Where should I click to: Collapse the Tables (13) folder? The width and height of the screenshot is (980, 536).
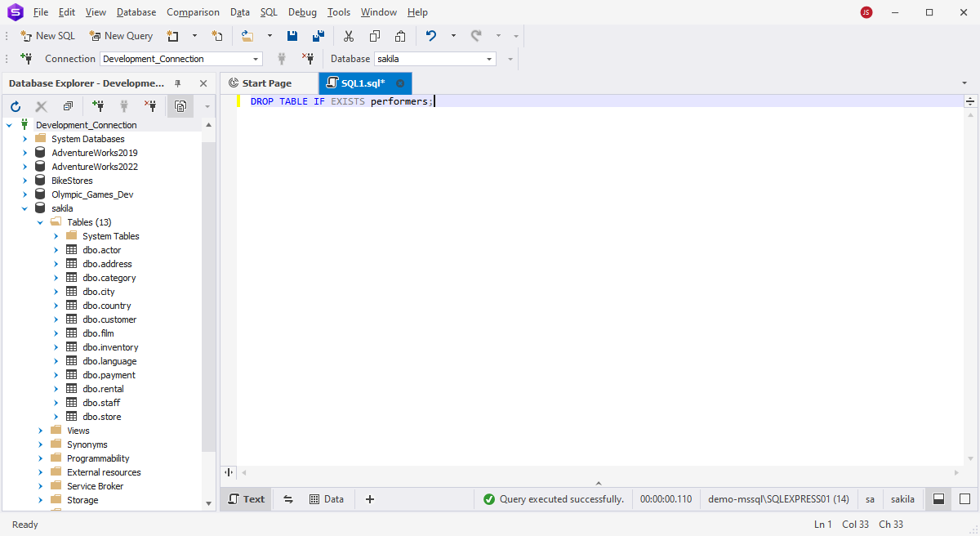pyautogui.click(x=40, y=222)
